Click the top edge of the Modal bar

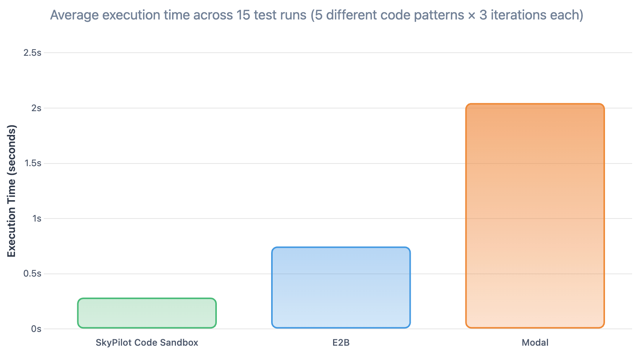(x=535, y=104)
